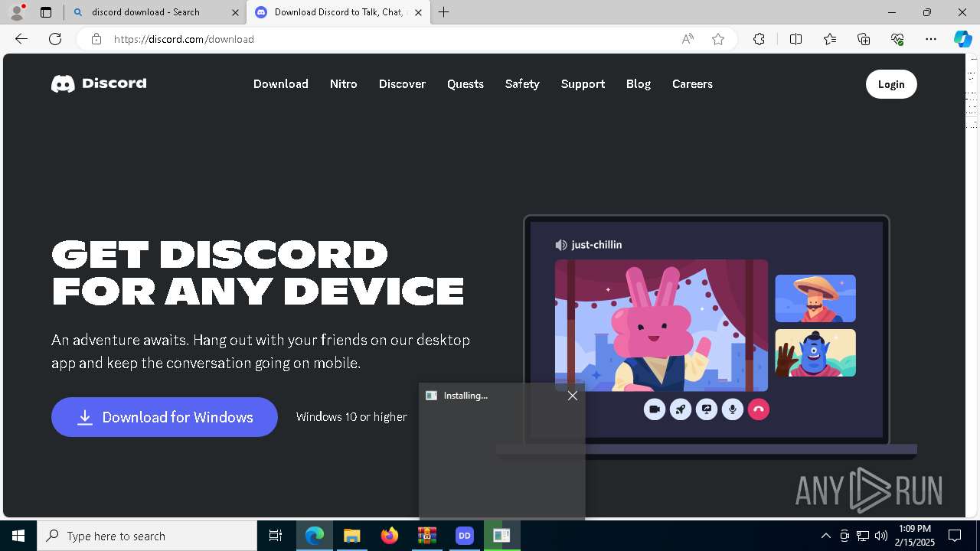Click the Edge icon on taskbar
Image resolution: width=980 pixels, height=551 pixels.
tap(315, 536)
